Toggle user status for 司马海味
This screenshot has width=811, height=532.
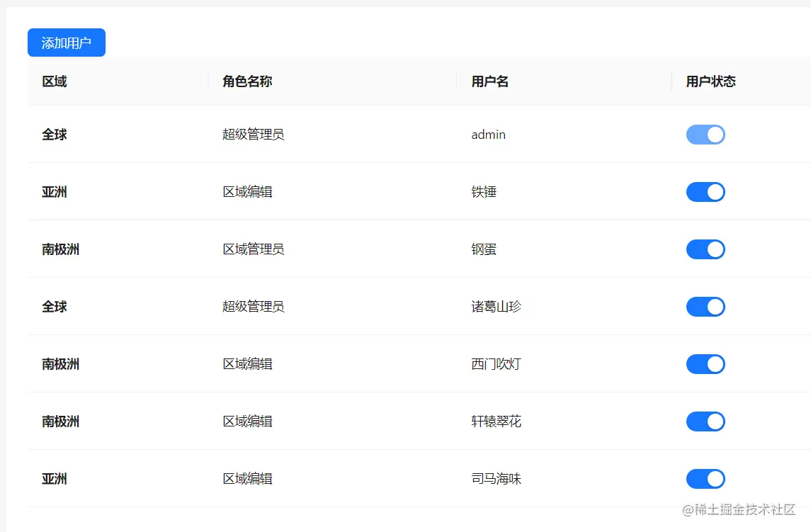(x=705, y=479)
